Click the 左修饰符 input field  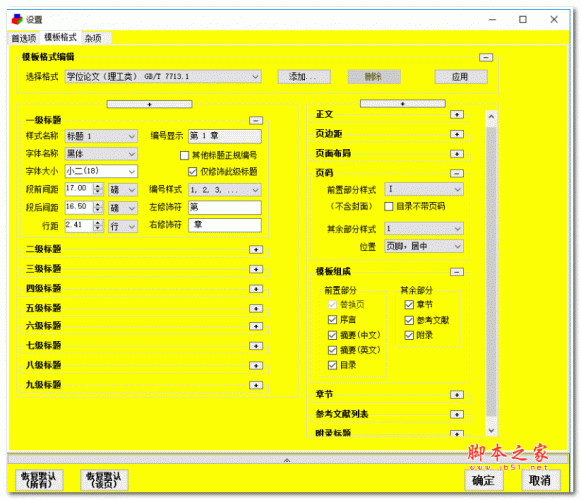pyautogui.click(x=225, y=207)
